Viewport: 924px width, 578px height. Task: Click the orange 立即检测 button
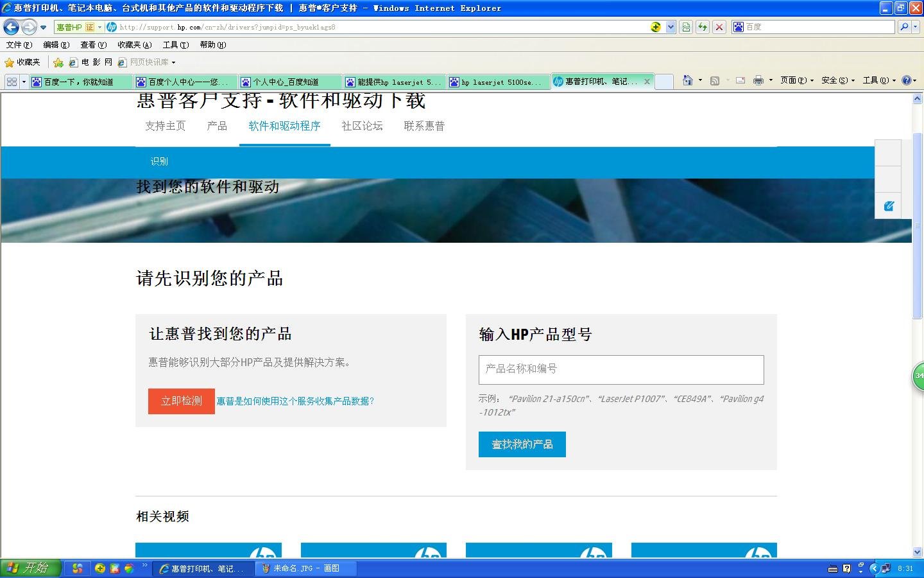(182, 401)
